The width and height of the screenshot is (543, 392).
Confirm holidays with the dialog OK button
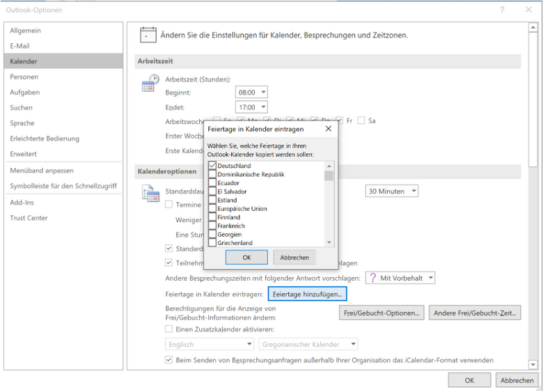tap(246, 258)
